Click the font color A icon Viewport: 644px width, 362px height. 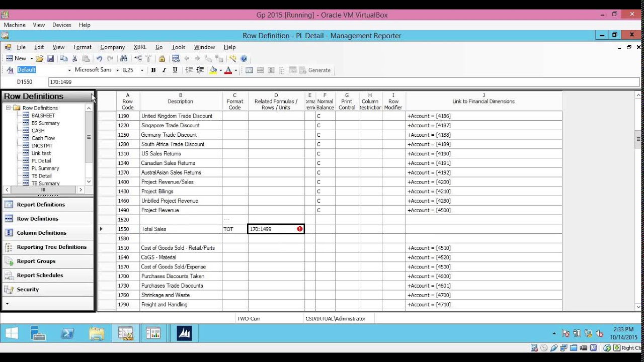228,70
